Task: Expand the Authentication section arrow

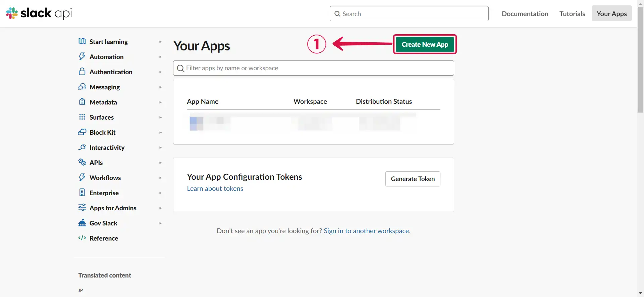Action: [x=160, y=72]
